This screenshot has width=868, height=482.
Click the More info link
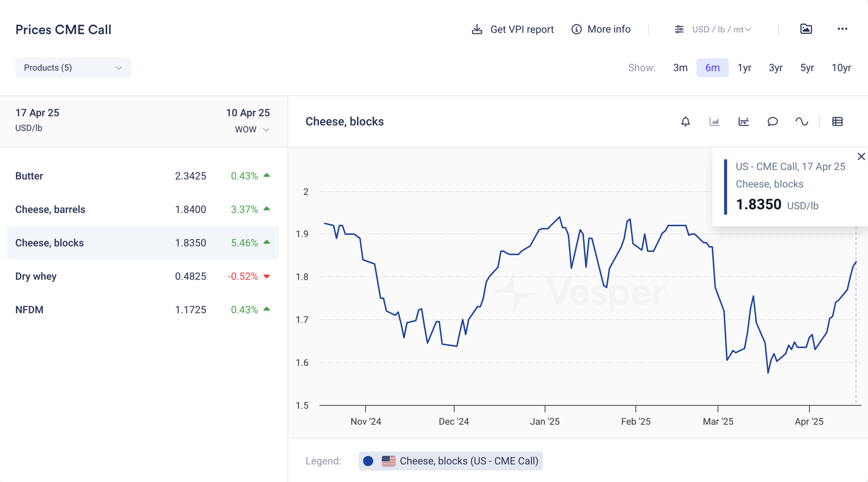(601, 29)
